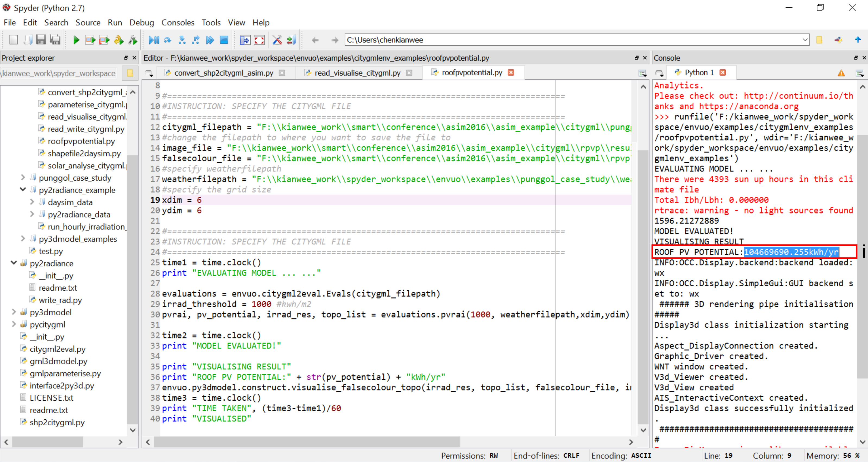Screen dimensions: 868x462
Task: Click the console warning triangle icon
Action: 841,73
